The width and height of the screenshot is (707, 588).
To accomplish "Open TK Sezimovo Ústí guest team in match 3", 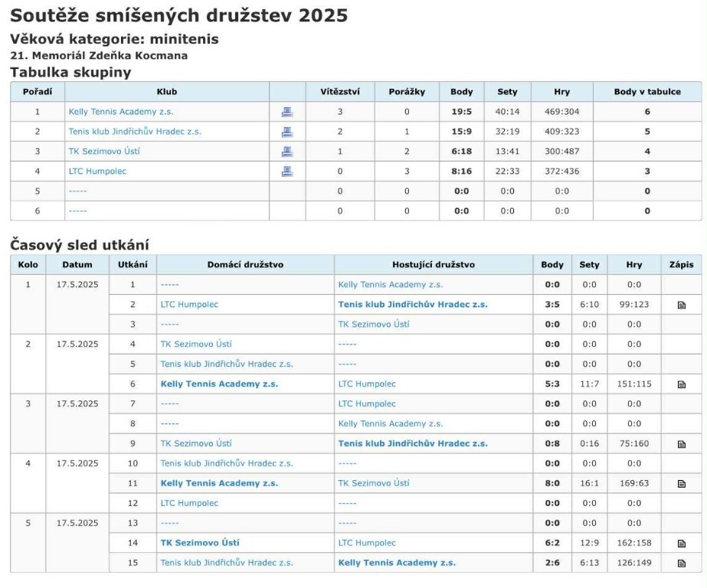I will tap(374, 325).
